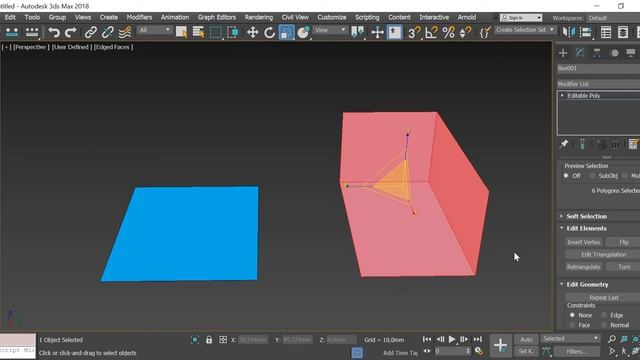Click Edit Named Selection Sets icon
Viewport: 640px width, 360px height.
[x=485, y=32]
